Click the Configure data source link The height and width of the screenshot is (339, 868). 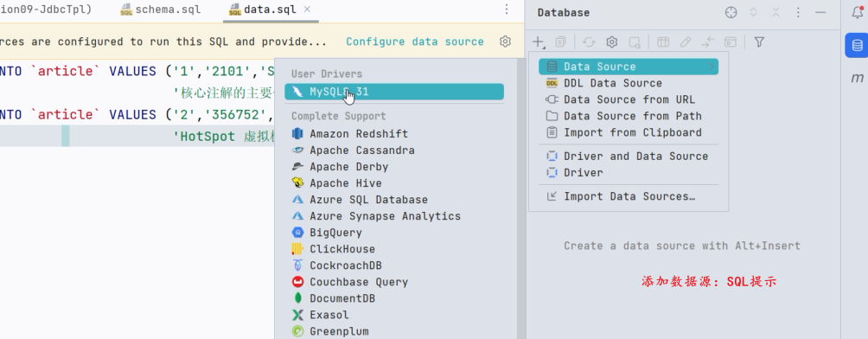415,42
